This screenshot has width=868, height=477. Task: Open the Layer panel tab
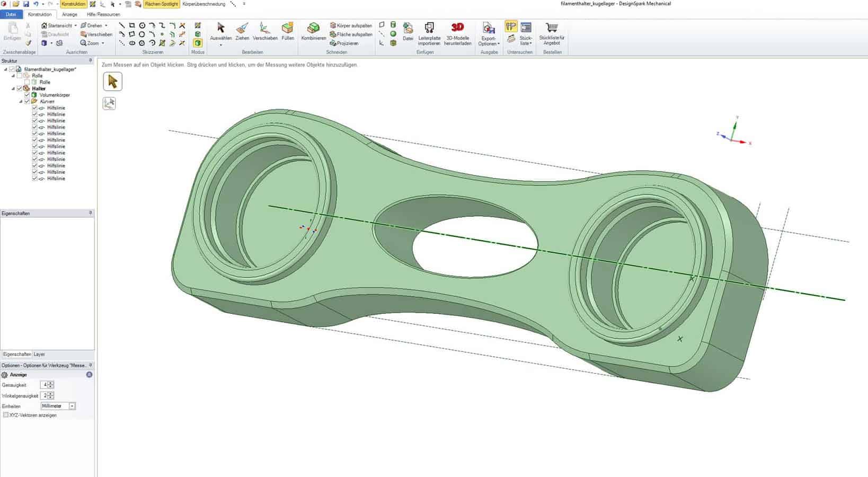coord(39,354)
